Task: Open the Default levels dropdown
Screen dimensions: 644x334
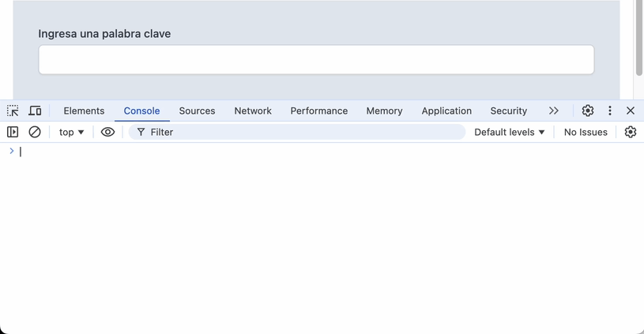Action: click(x=510, y=132)
